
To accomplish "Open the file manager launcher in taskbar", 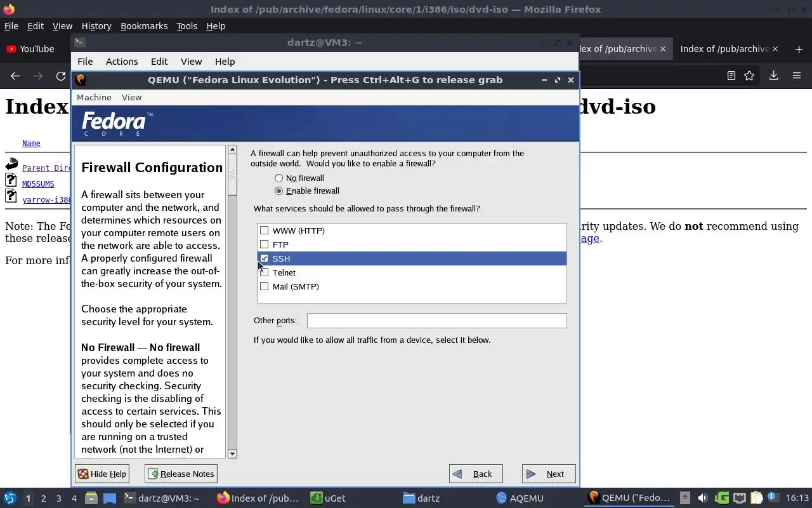I will coord(91,498).
